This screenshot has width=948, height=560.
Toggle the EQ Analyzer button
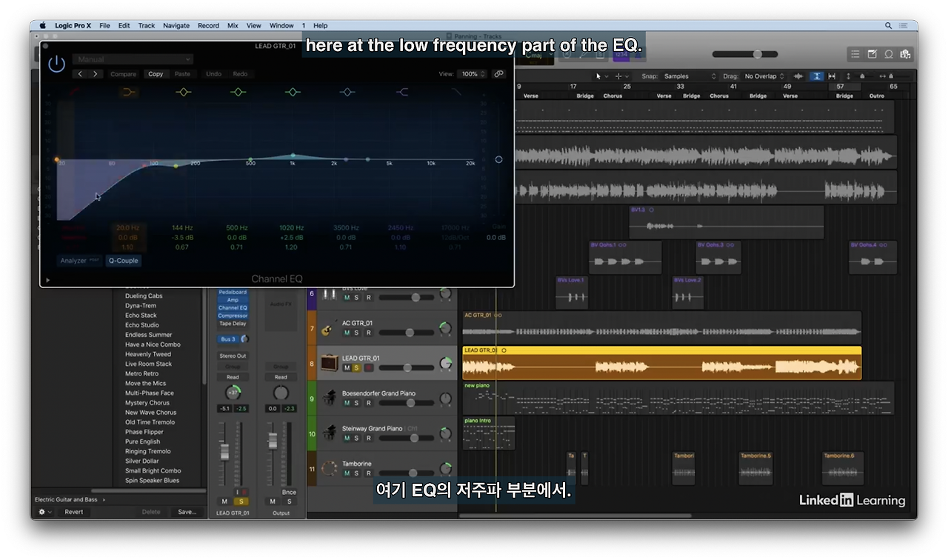tap(79, 261)
